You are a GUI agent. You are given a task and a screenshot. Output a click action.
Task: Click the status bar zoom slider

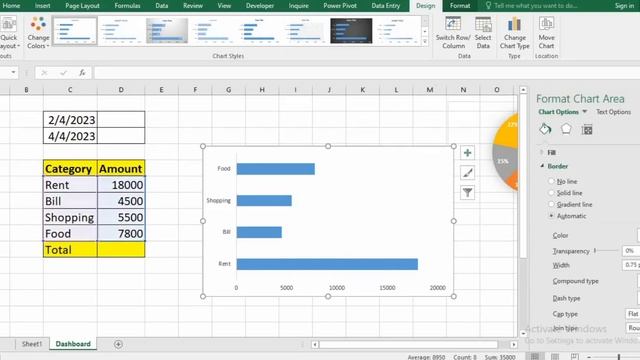(x=618, y=357)
